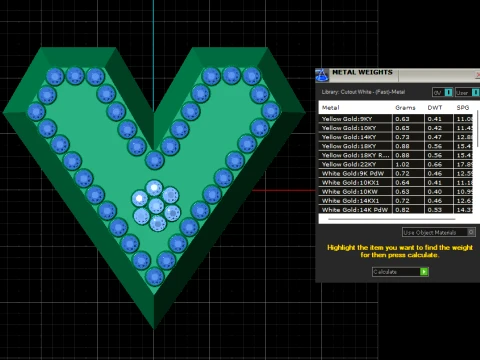Select the Yellow Gold:22KY row

(396, 164)
